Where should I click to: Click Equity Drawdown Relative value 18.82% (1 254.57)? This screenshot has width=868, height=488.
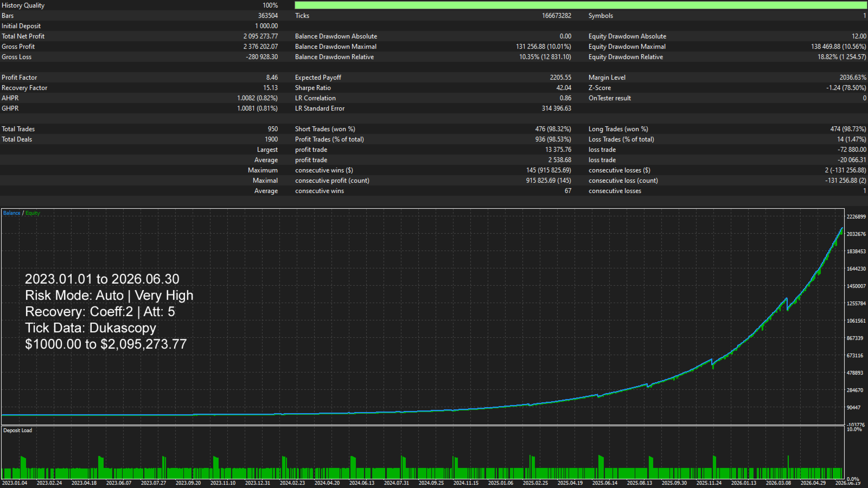tap(842, 57)
